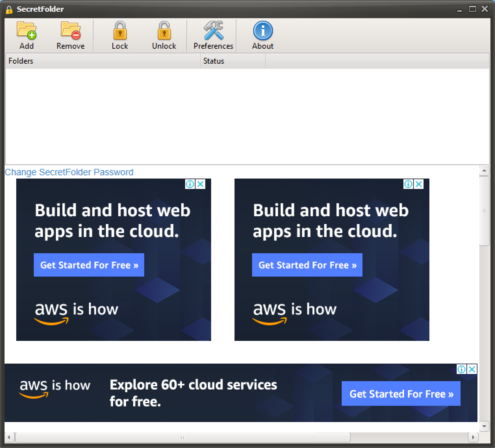Click Get Started For Free in left ad
The image size is (495, 448).
pyautogui.click(x=89, y=265)
